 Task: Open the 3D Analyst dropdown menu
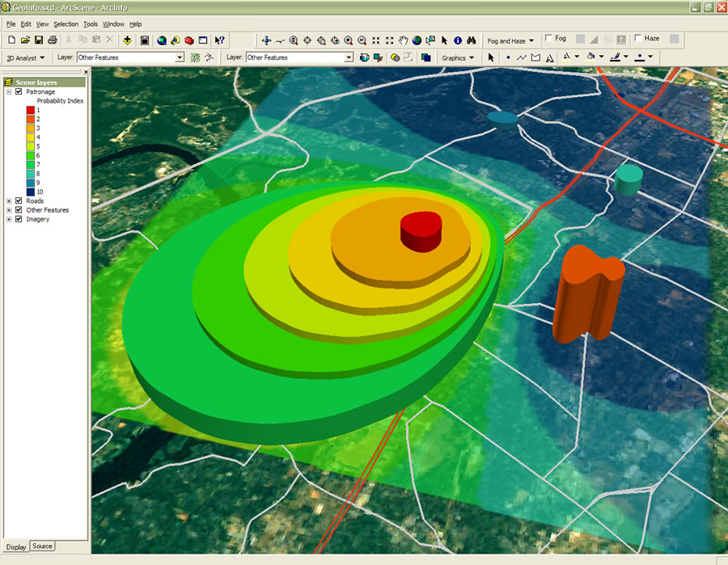click(x=26, y=58)
